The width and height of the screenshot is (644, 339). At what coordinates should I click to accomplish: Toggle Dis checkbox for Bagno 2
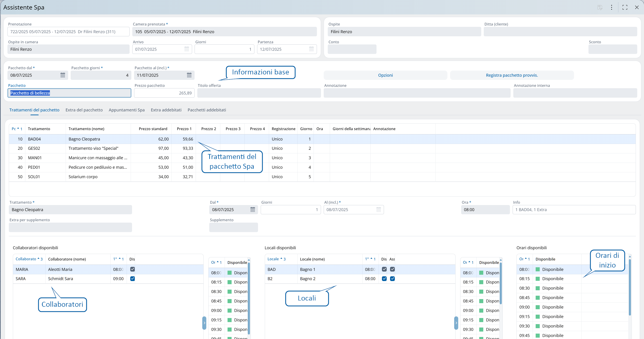coord(384,279)
